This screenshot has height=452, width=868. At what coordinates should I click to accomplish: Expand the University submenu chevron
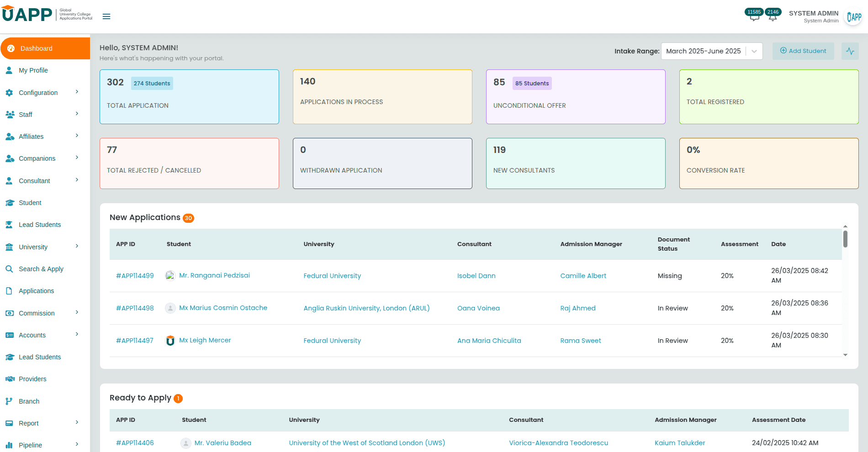click(x=77, y=246)
